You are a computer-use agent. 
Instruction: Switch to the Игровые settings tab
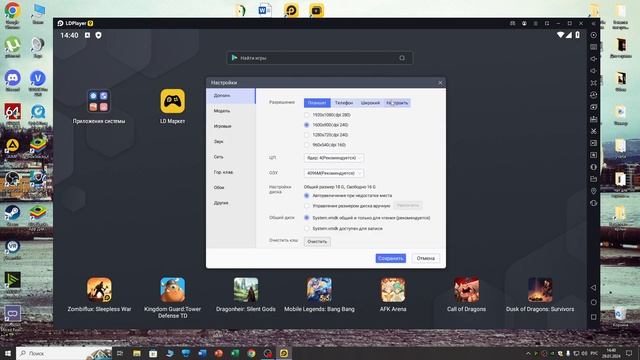coord(231,127)
